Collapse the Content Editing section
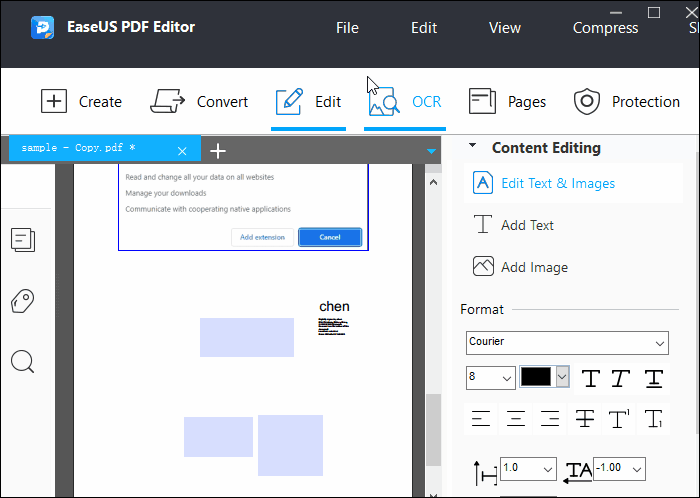700x498 pixels. point(472,145)
